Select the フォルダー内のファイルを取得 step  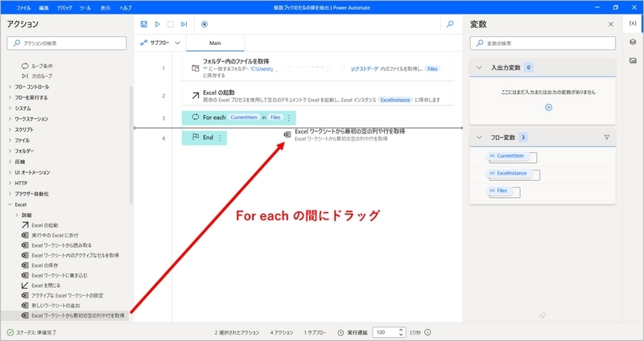pyautogui.click(x=318, y=68)
